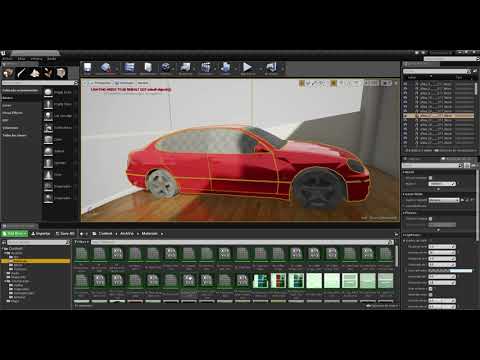This screenshot has width=480, height=360.
Task: Select the seventh actor icon in place list
Action: coord(48,163)
